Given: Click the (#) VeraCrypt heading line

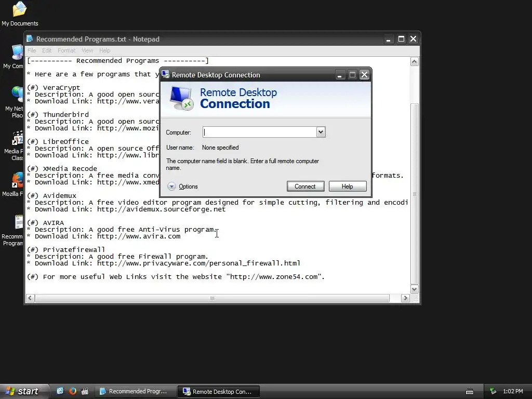Looking at the screenshot, I should click(54, 87).
